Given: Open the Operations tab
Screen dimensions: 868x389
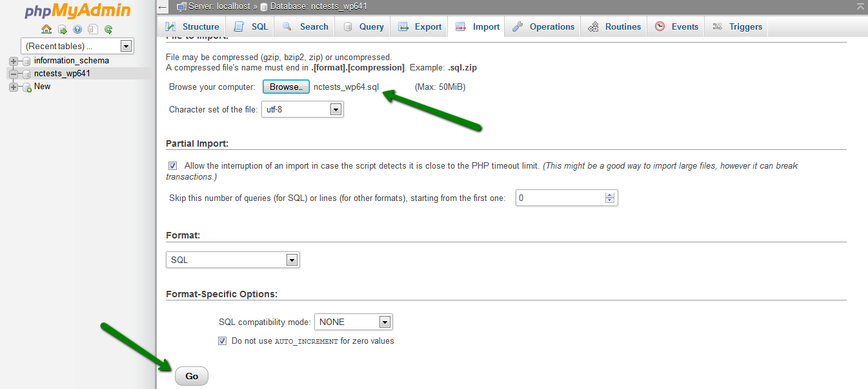Looking at the screenshot, I should pos(543,26).
